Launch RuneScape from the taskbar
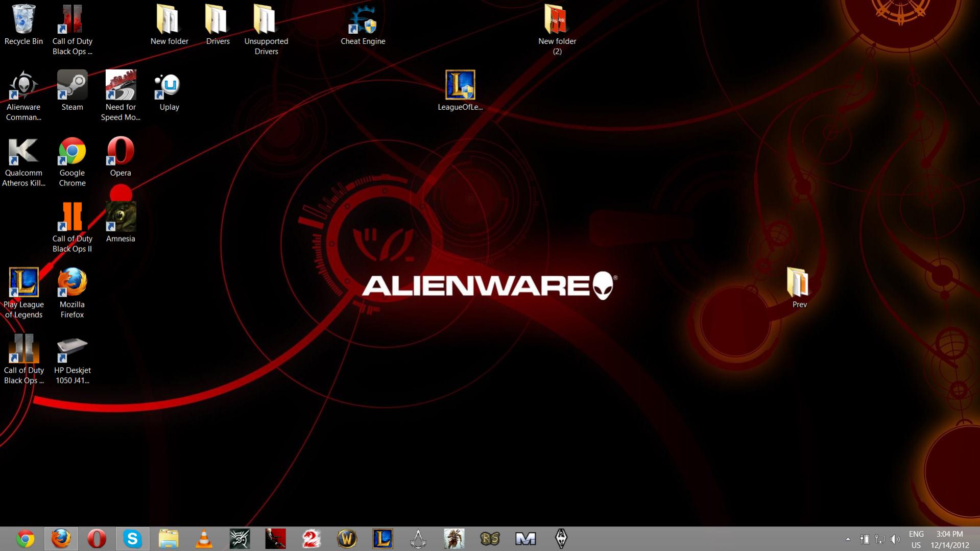Image resolution: width=980 pixels, height=551 pixels. click(x=490, y=539)
